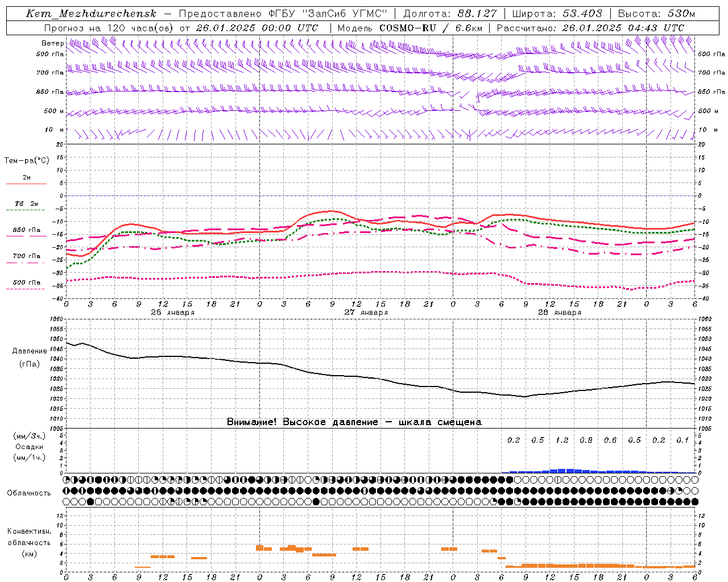The height and width of the screenshot is (582, 728).
Task: Click the precipitation value 1.2
Action: [562, 440]
